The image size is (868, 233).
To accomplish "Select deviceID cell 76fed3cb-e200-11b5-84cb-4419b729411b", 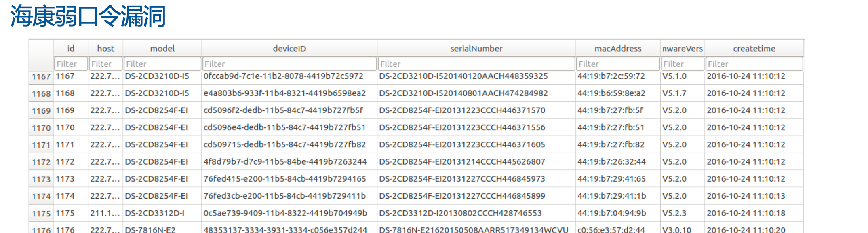I will tap(289, 196).
